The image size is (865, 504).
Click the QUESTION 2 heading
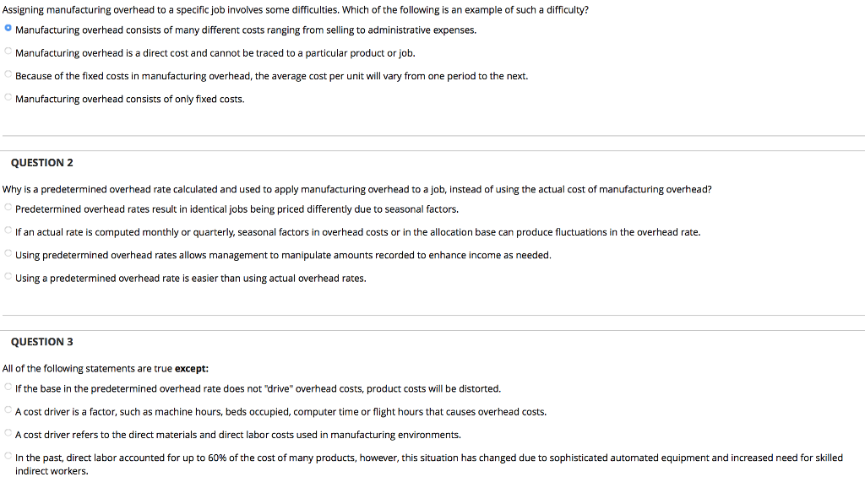(x=42, y=162)
